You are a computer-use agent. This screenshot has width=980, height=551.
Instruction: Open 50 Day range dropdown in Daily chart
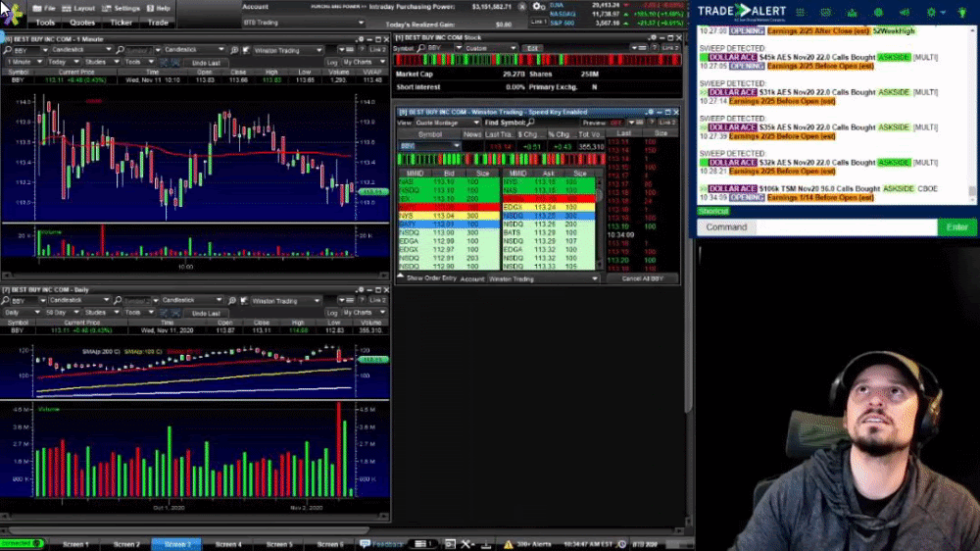pyautogui.click(x=61, y=312)
